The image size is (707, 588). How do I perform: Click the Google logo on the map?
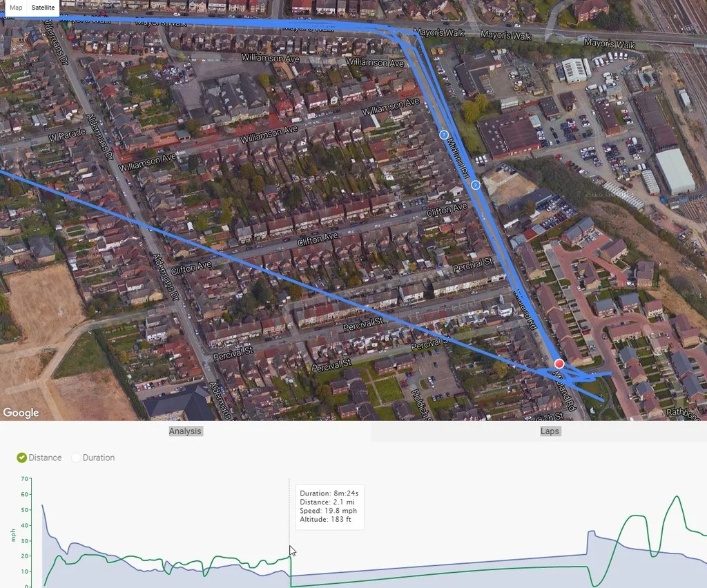tap(21, 413)
